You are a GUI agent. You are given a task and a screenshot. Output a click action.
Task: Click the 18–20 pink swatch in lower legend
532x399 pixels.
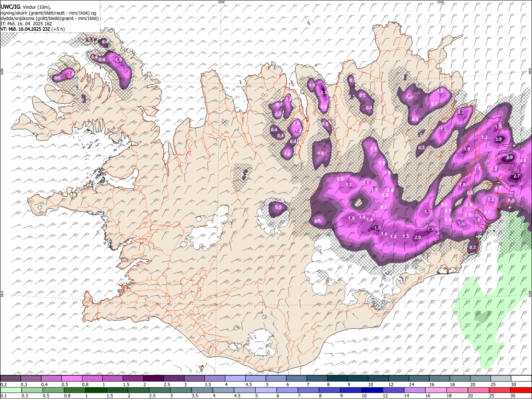pos(457,390)
